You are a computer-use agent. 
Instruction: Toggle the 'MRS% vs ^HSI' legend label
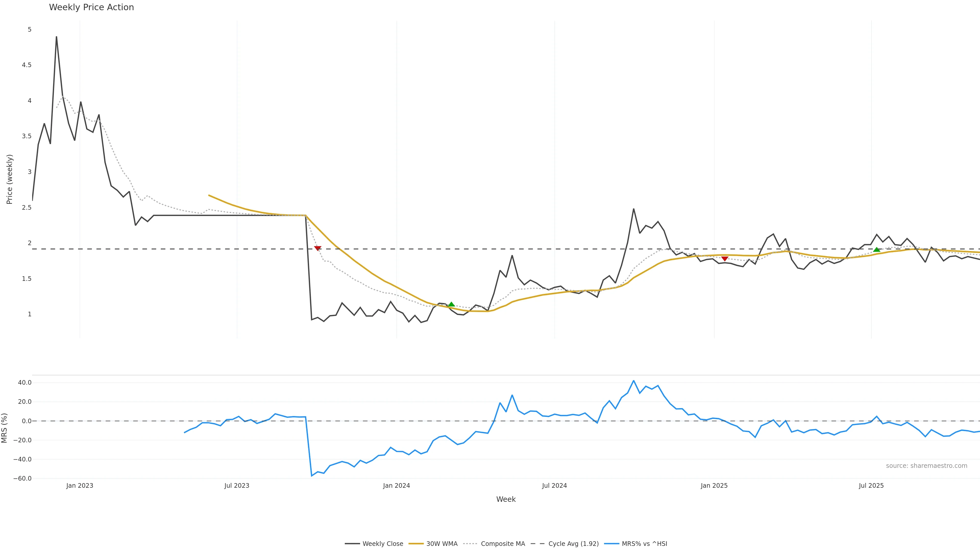click(x=644, y=544)
